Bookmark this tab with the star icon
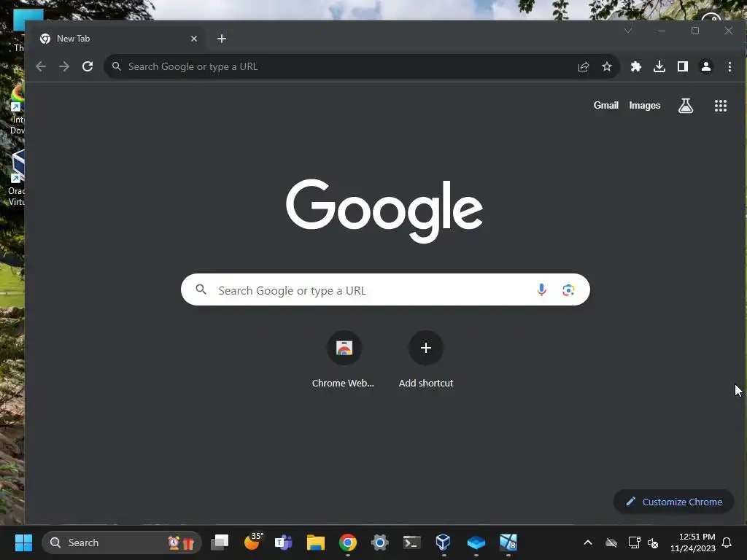The height and width of the screenshot is (560, 747). (x=606, y=66)
